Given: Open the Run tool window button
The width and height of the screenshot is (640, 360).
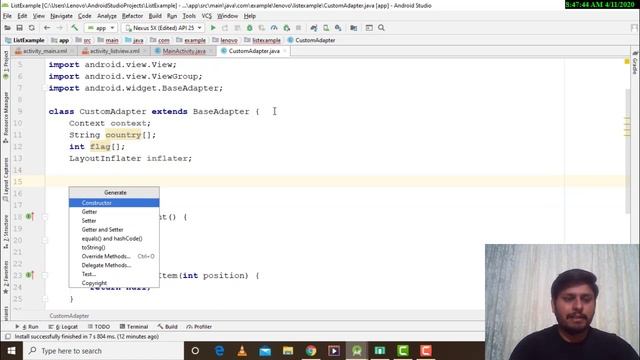Looking at the screenshot, I should click(x=27, y=327).
